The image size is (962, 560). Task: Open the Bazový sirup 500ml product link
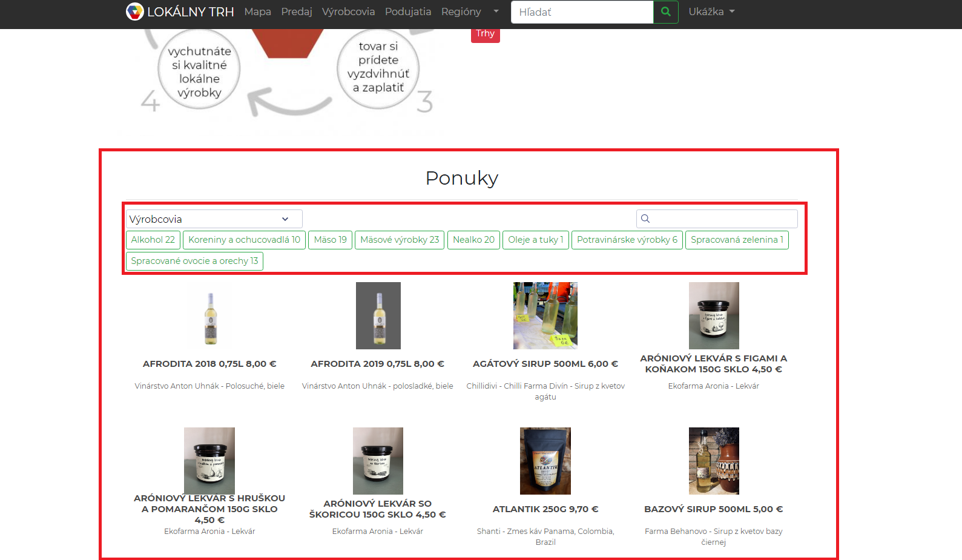pos(713,509)
